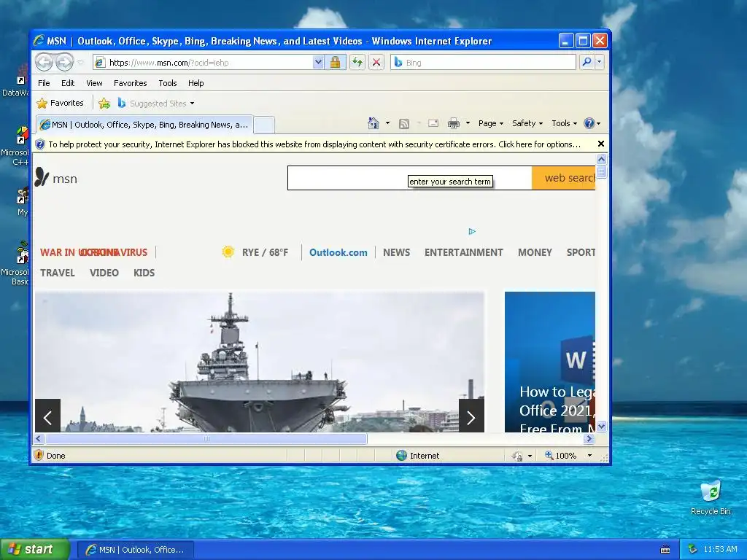The height and width of the screenshot is (560, 747).
Task: Open search provider options dropdown
Action: pos(600,62)
